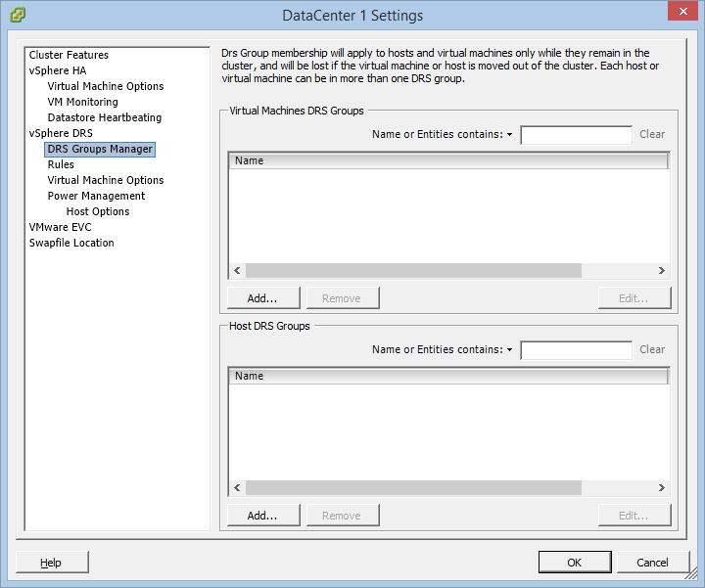This screenshot has height=588, width=705.
Task: Open filter dropdown in Virtual Machines DRS Groups
Action: pyautogui.click(x=509, y=134)
